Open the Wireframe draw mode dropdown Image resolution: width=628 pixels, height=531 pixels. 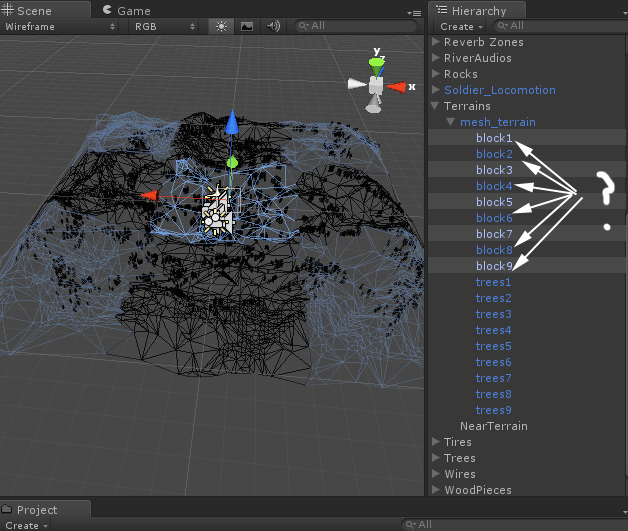point(60,26)
